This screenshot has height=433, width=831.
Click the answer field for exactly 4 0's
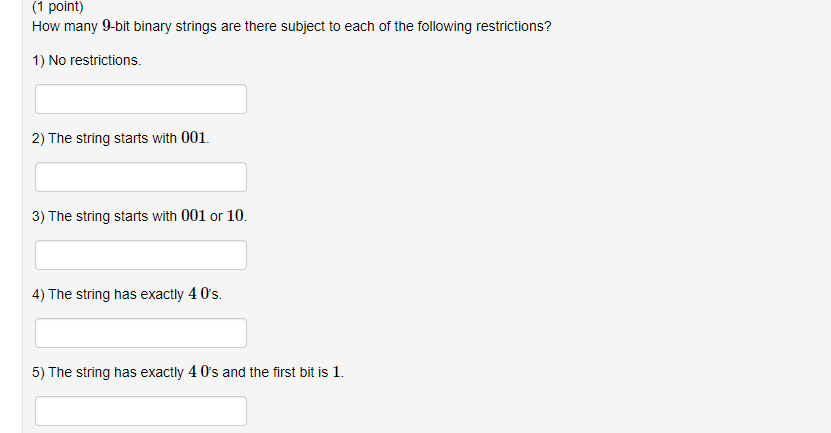pos(141,333)
